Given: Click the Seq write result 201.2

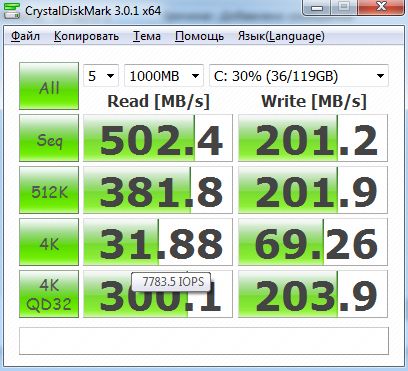Looking at the screenshot, I should pyautogui.click(x=313, y=138).
